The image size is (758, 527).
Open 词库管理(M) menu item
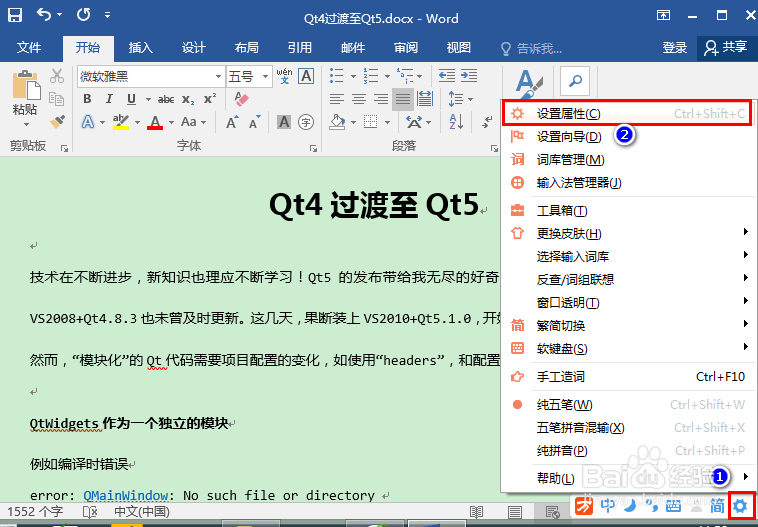click(627, 160)
